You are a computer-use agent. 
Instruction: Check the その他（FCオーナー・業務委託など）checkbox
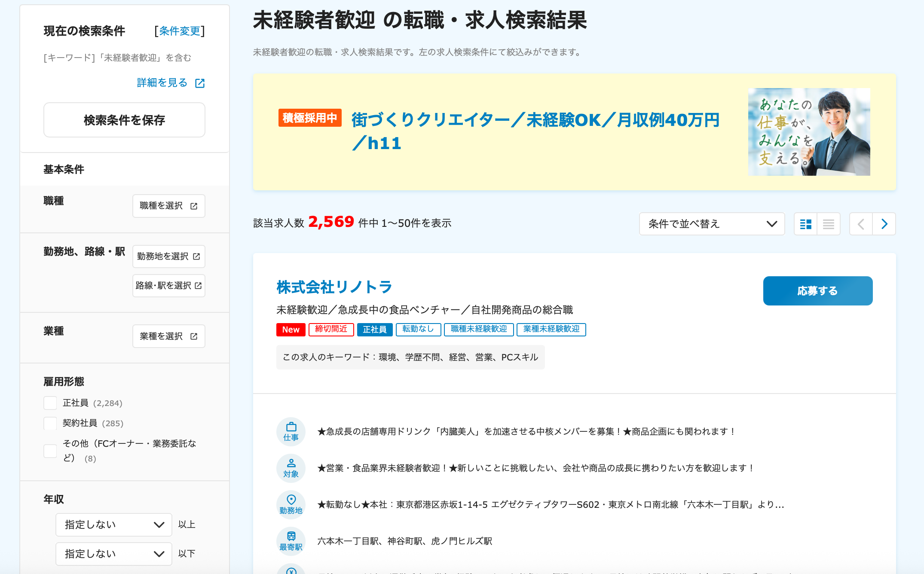pos(50,451)
